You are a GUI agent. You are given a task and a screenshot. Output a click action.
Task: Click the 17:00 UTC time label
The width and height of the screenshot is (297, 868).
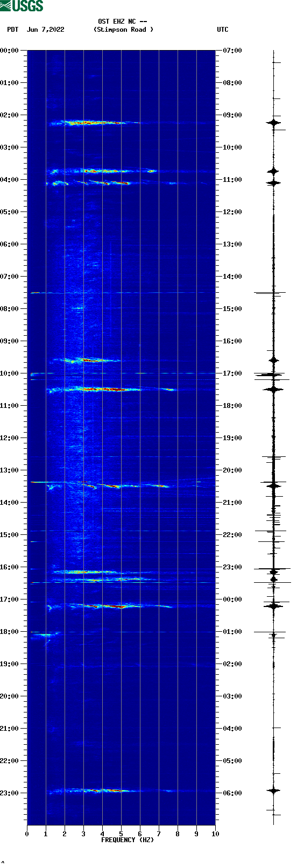point(232,373)
